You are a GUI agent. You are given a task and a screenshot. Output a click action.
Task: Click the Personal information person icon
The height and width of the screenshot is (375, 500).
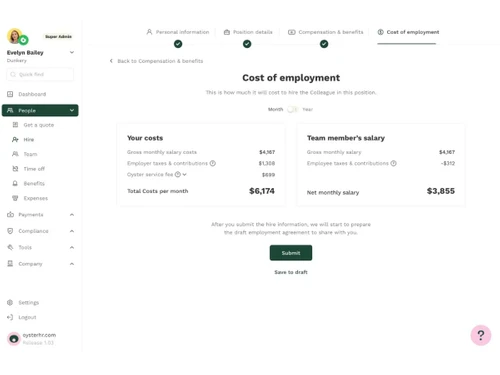click(x=149, y=32)
